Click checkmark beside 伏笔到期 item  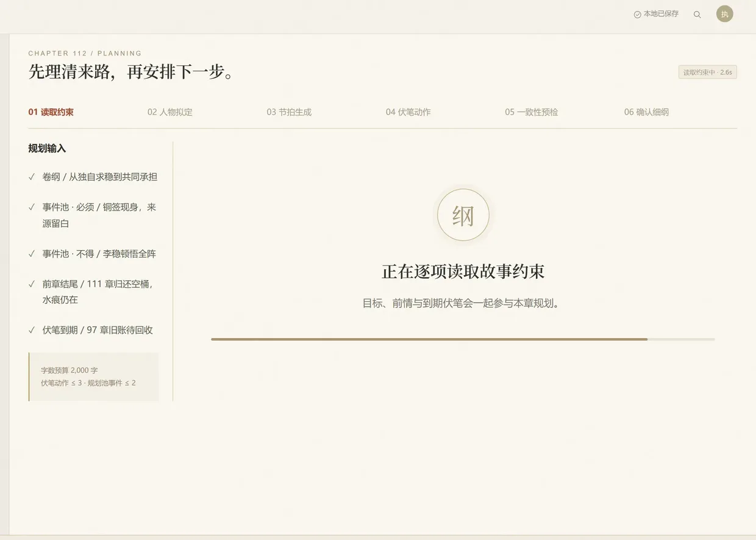[x=31, y=330]
